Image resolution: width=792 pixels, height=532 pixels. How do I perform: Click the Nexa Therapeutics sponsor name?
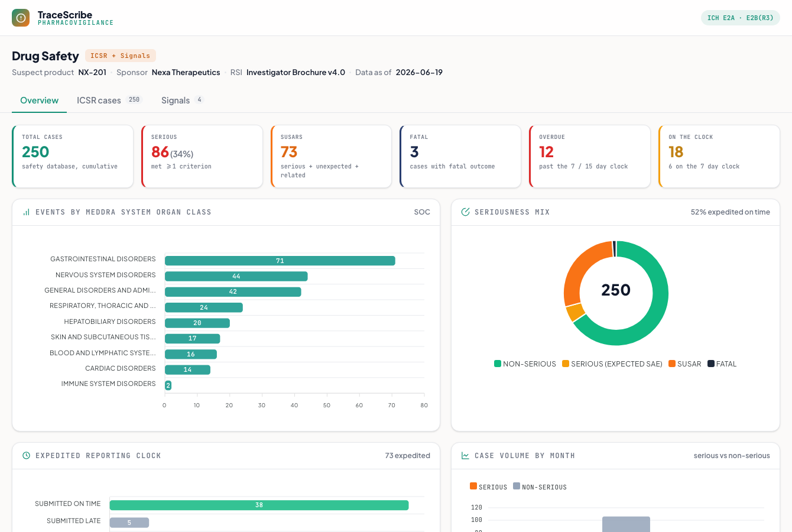click(x=186, y=72)
